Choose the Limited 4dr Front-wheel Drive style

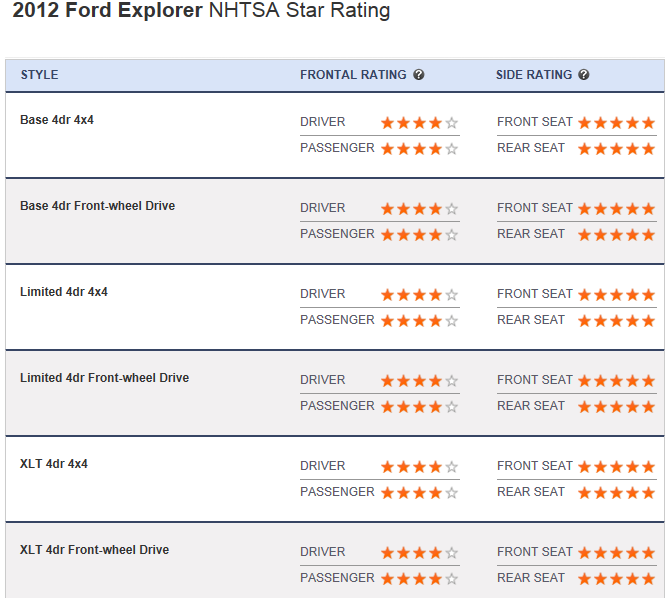(104, 378)
